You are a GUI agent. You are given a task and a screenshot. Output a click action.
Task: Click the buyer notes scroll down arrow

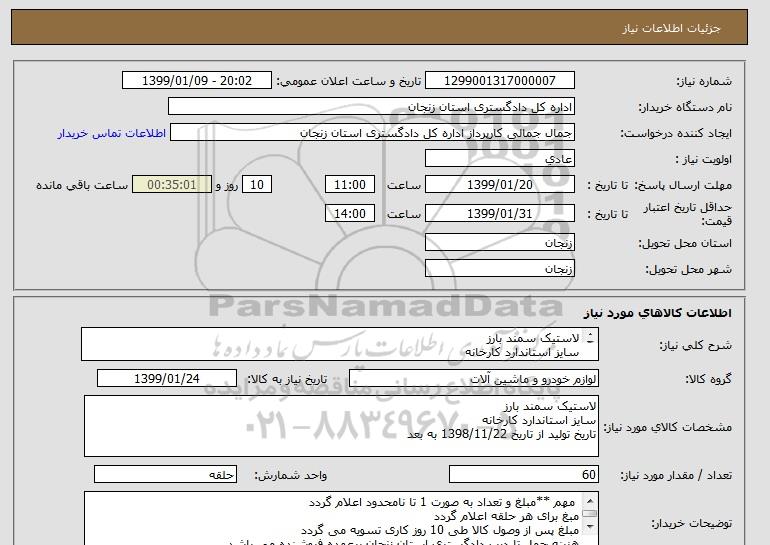pyautogui.click(x=590, y=528)
